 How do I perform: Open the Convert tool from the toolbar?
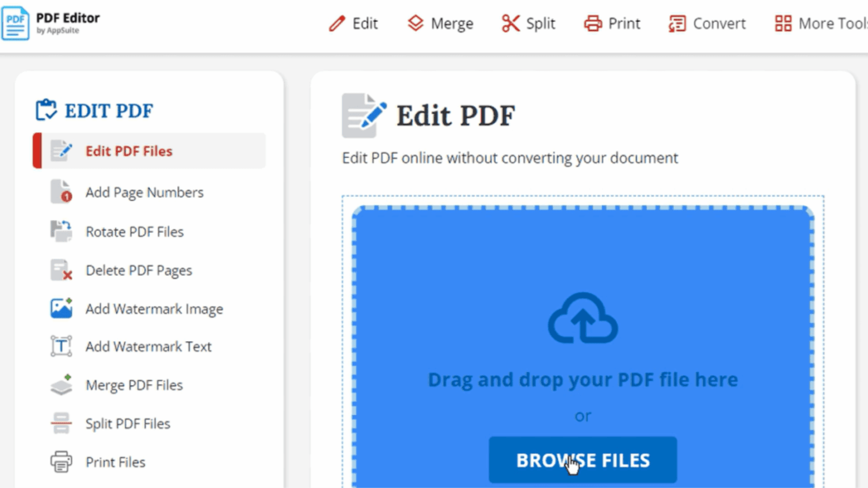coord(707,23)
